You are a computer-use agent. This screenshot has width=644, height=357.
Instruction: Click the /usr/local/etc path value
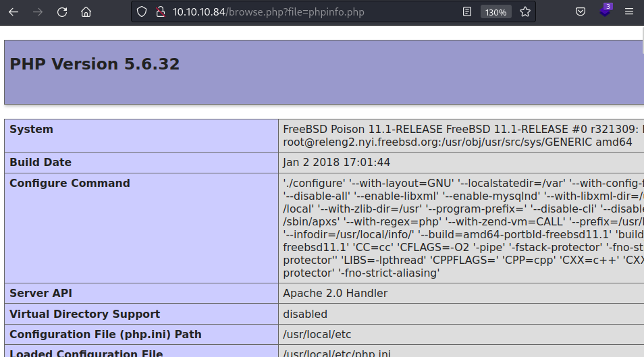click(317, 335)
